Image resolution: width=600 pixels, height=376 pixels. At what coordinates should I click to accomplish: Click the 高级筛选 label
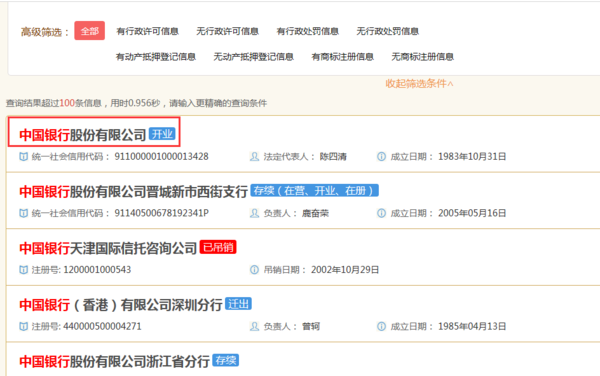(x=45, y=31)
